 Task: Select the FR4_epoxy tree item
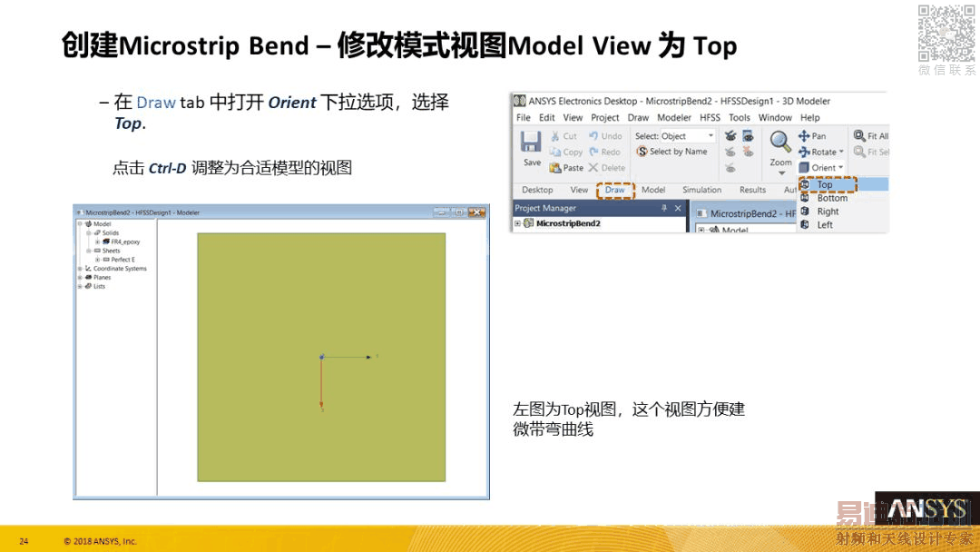click(125, 241)
